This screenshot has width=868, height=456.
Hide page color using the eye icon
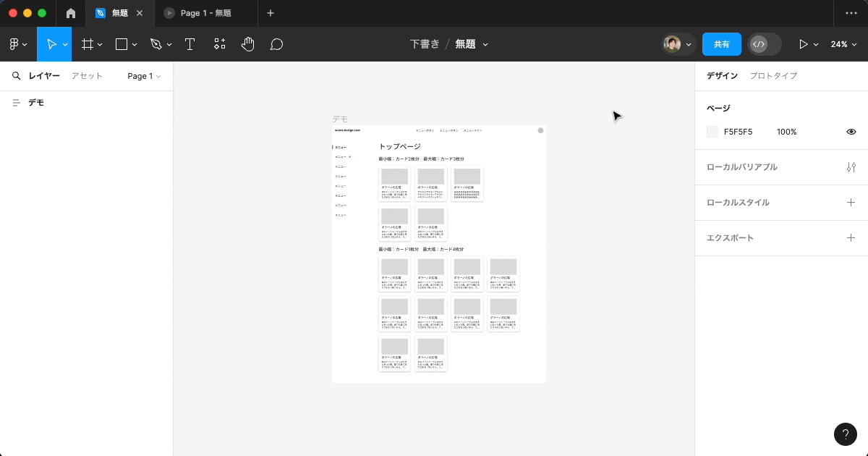click(851, 132)
